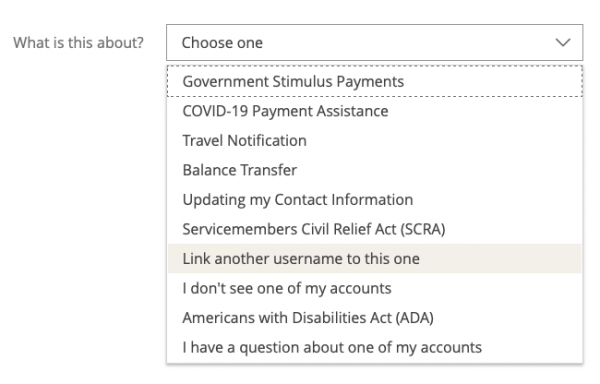Select Americans with Disabilities Act (ADA)

click(x=375, y=317)
